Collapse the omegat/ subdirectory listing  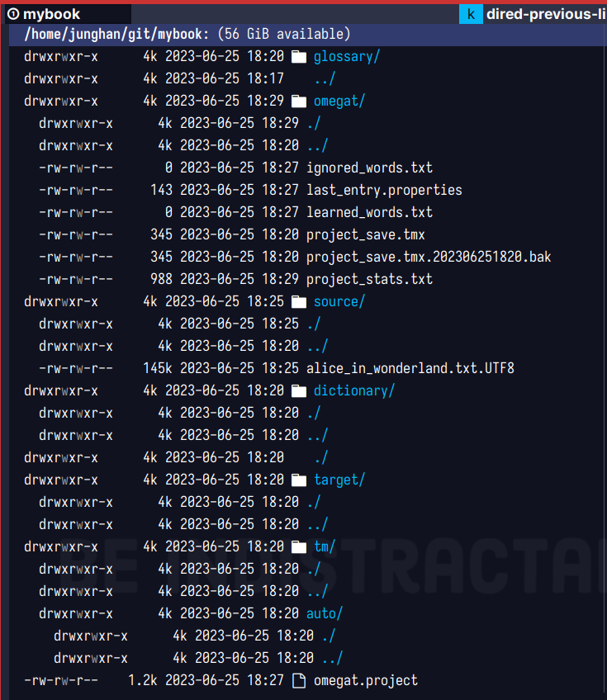(339, 102)
